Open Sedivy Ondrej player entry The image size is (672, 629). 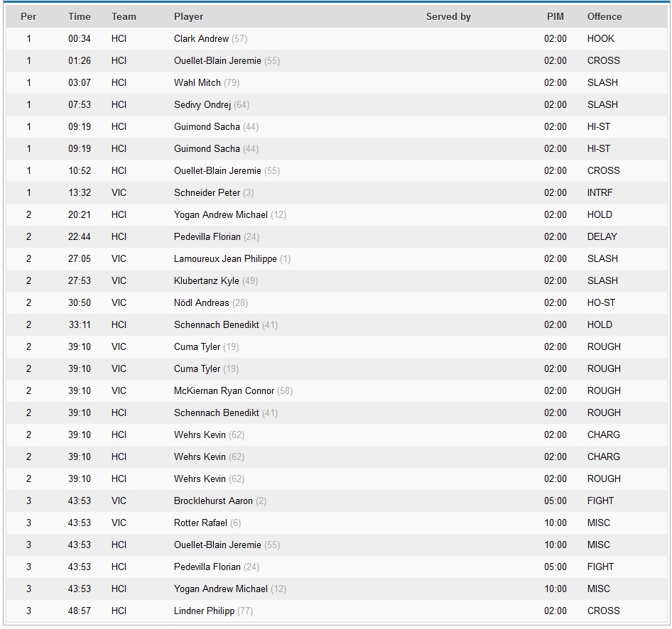click(202, 104)
